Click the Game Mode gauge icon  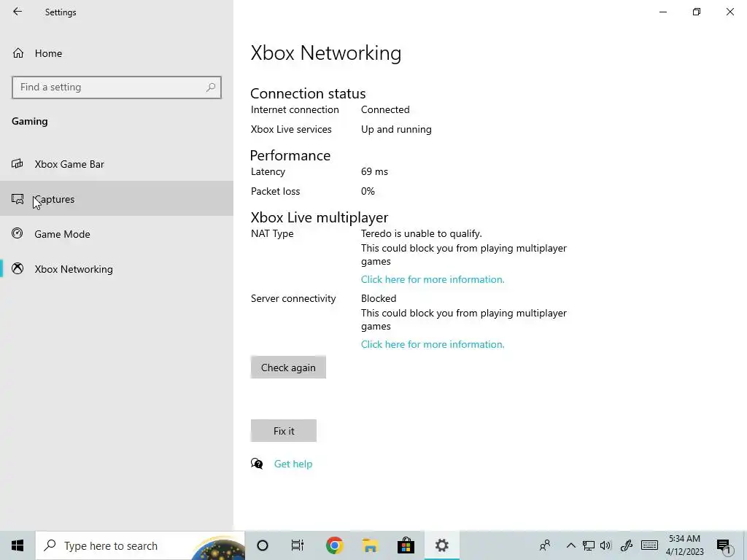[x=18, y=233]
